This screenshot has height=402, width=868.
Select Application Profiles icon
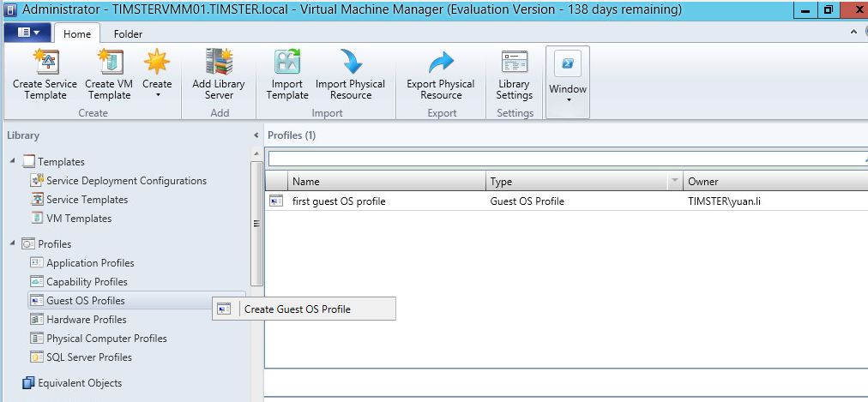pos(37,262)
